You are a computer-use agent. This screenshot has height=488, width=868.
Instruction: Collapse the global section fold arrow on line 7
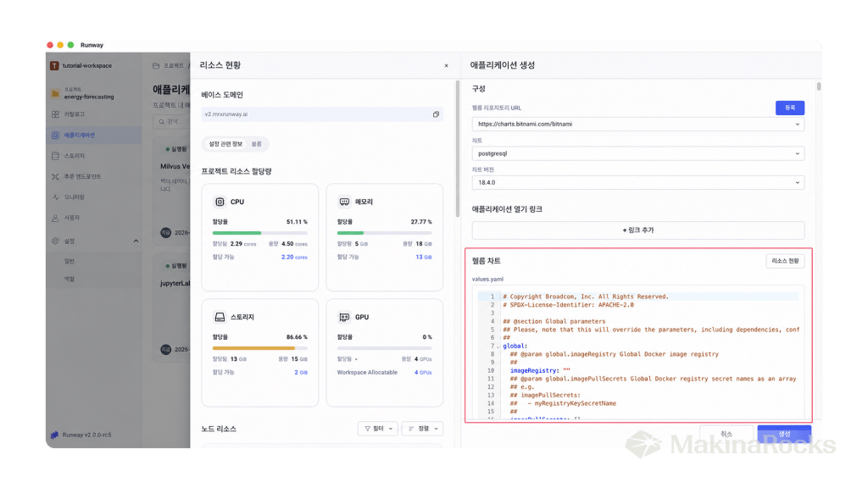click(498, 347)
